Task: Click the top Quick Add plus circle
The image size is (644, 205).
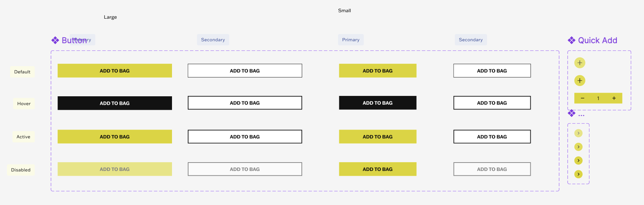Action: click(579, 63)
